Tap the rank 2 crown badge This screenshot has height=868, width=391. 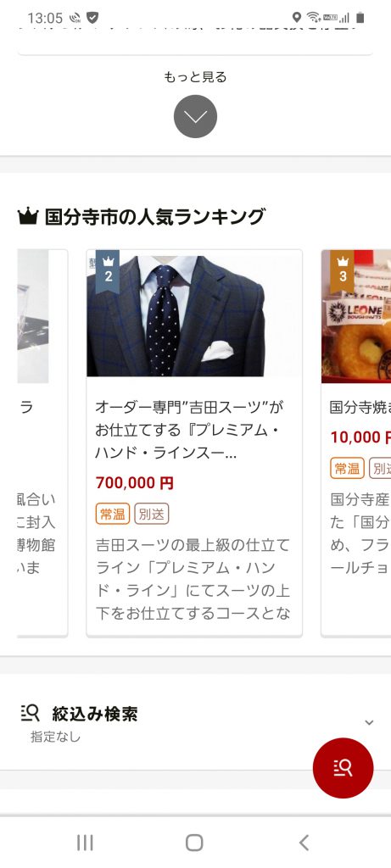[x=108, y=271]
